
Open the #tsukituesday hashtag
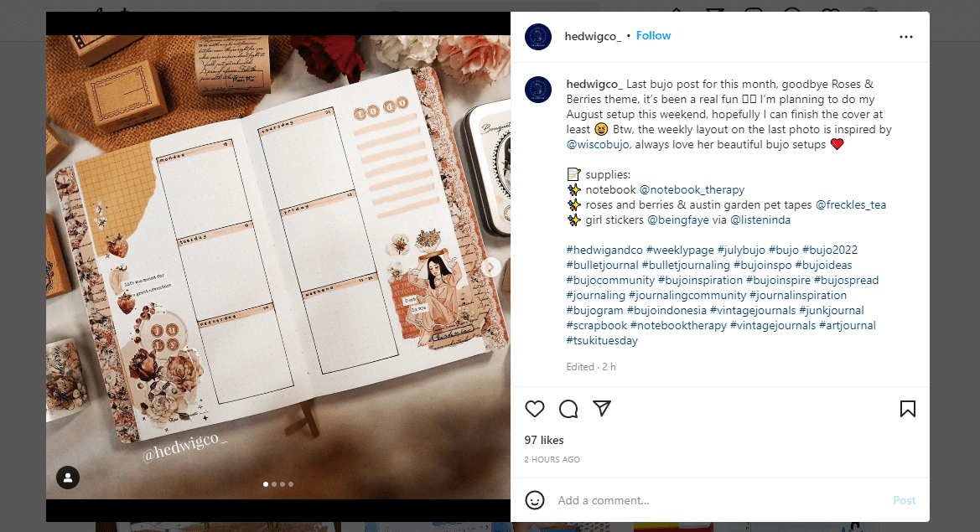point(602,341)
